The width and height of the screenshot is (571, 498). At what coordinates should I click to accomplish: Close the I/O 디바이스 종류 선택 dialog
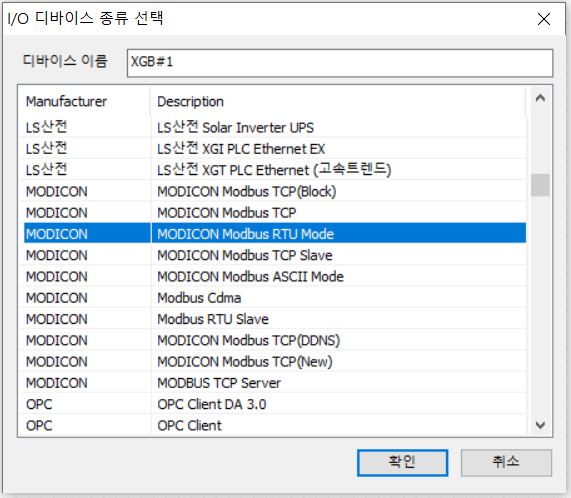(544, 19)
